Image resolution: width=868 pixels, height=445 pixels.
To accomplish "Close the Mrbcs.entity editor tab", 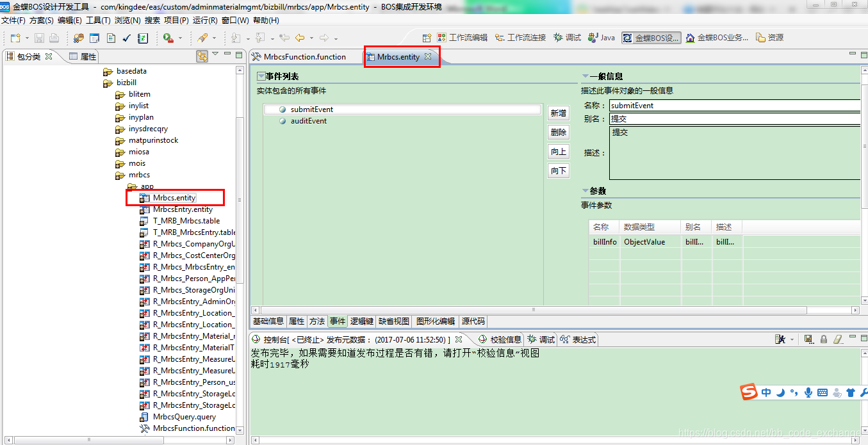I will 428,56.
